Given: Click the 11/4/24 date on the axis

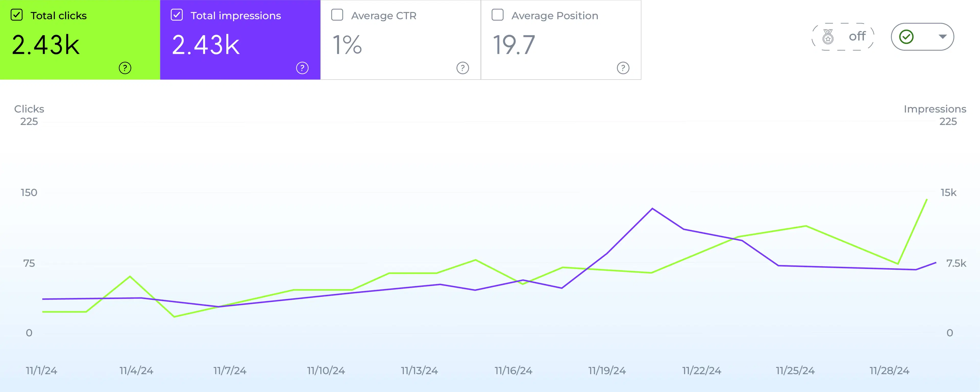Looking at the screenshot, I should point(136,371).
